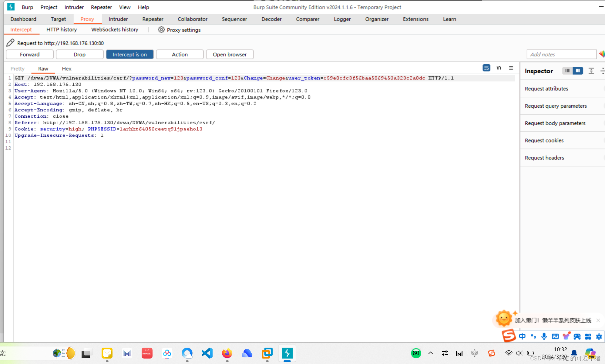Image resolution: width=605 pixels, height=364 pixels.
Task: Click the Firefox taskbar icon
Action: (x=227, y=353)
